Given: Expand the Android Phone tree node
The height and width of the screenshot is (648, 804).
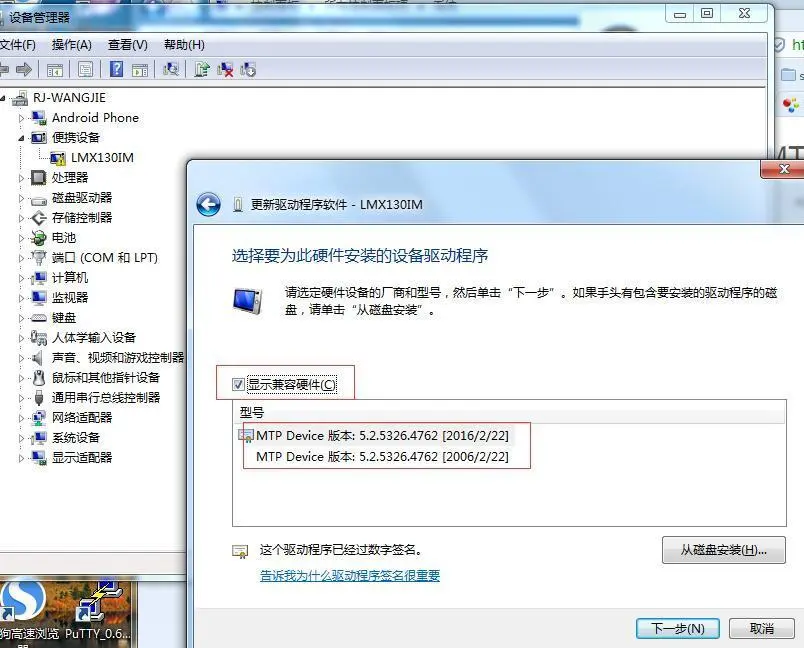Looking at the screenshot, I should coord(22,117).
